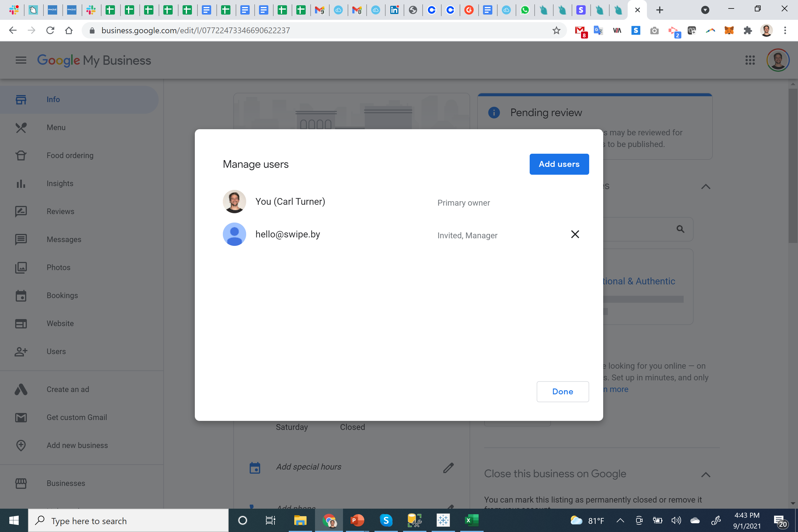Click the page vertical scrollbar
Viewport: 798px width, 532px height.
pos(792,166)
